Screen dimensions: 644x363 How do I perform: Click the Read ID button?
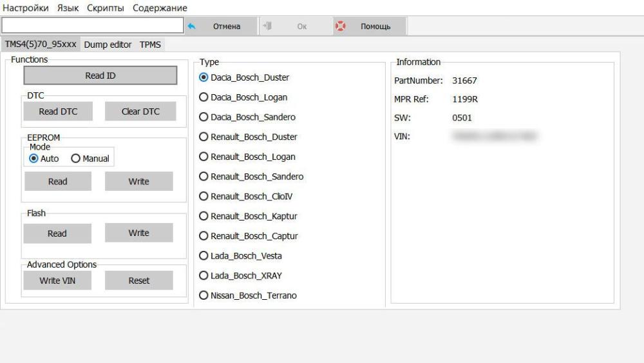100,75
